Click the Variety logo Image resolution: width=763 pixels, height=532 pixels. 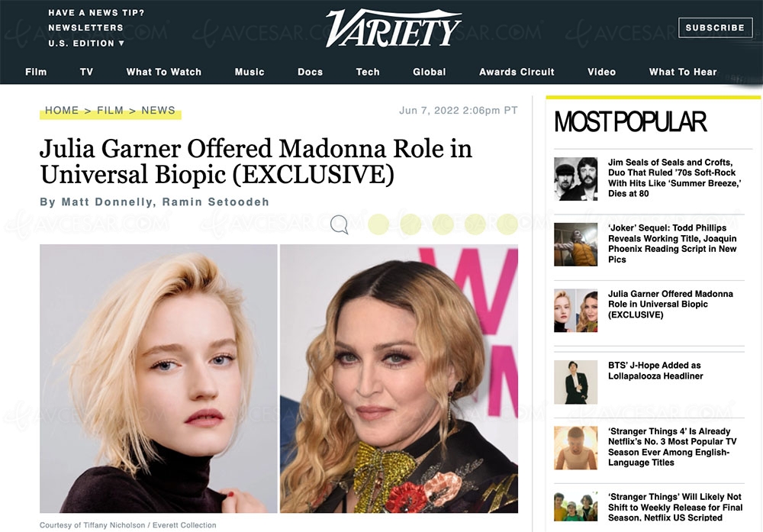[393, 28]
